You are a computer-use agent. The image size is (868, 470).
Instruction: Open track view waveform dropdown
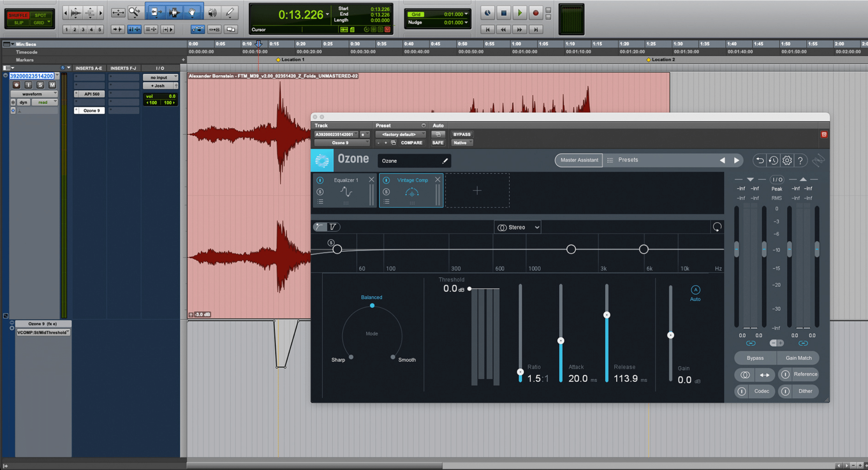click(x=34, y=94)
